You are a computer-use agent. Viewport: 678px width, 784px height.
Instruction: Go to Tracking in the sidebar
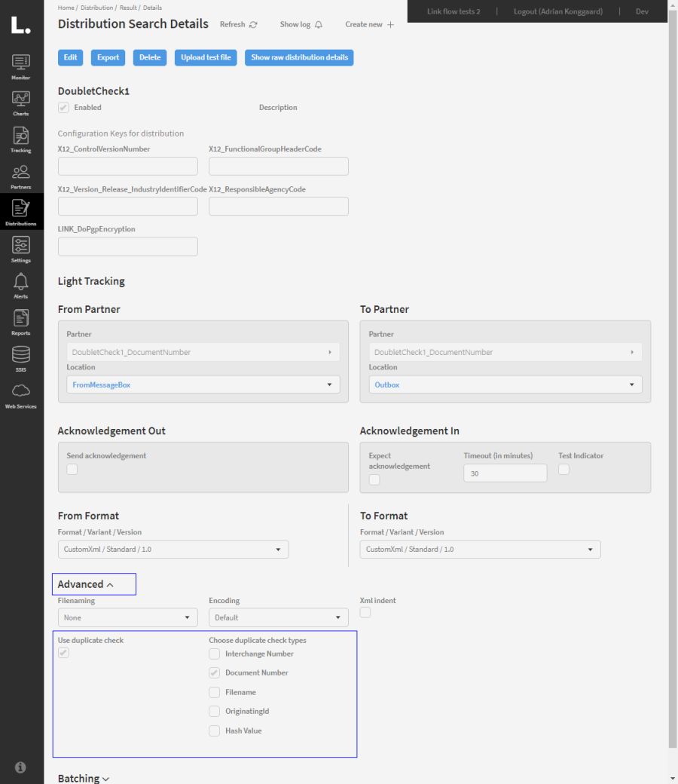click(21, 138)
